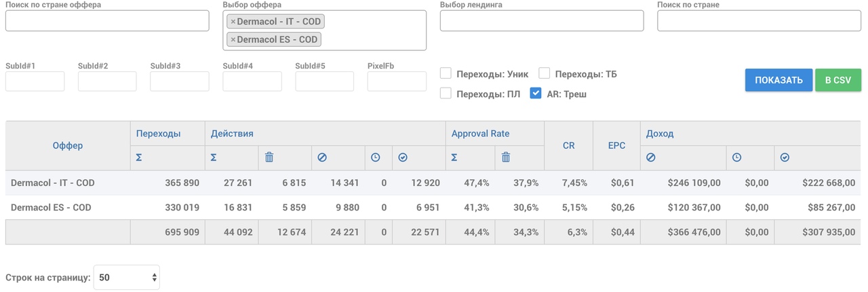868x292 pixels.
Task: Focus the SubId#4 input field
Action: (252, 81)
